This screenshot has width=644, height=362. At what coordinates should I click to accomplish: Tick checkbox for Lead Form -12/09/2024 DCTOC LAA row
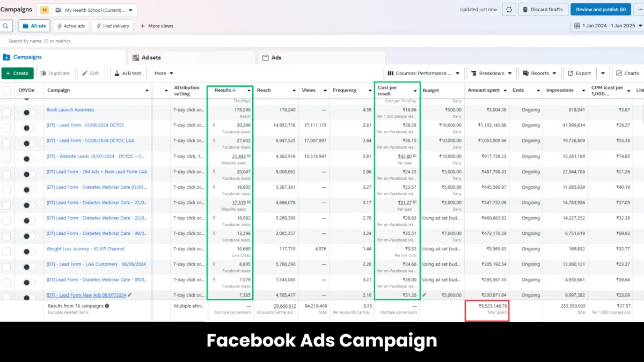point(6,143)
